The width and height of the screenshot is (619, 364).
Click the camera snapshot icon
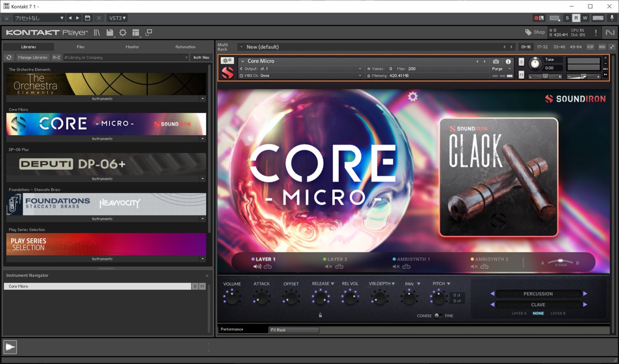coord(496,61)
